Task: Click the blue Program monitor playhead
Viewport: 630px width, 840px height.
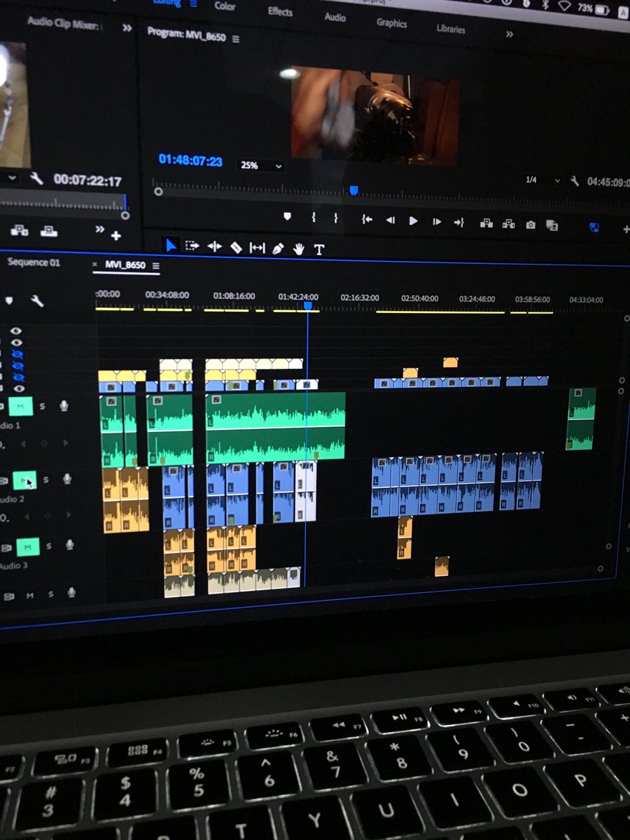Action: point(353,190)
